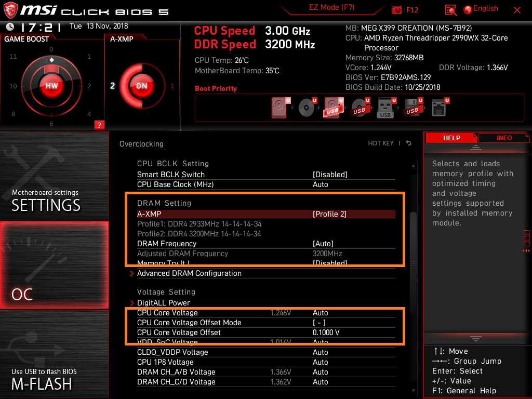Click the scroll up arrow of settings list
This screenshot has height=399, width=532.
(413, 166)
